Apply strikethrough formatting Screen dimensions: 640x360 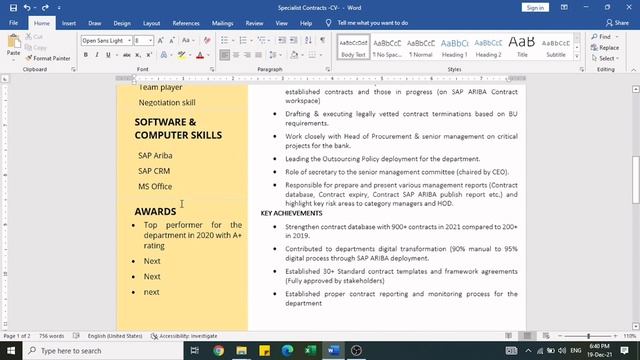tap(127, 55)
